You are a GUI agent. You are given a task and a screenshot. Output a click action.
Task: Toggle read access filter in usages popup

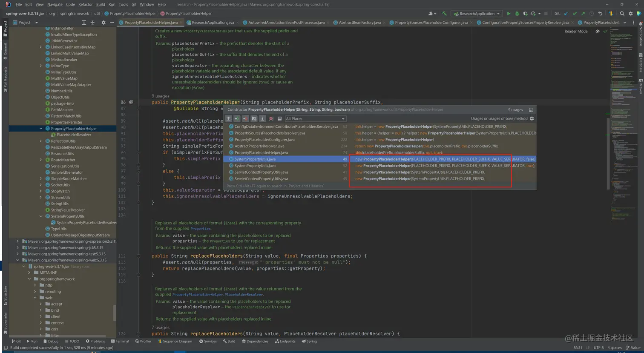(x=237, y=119)
